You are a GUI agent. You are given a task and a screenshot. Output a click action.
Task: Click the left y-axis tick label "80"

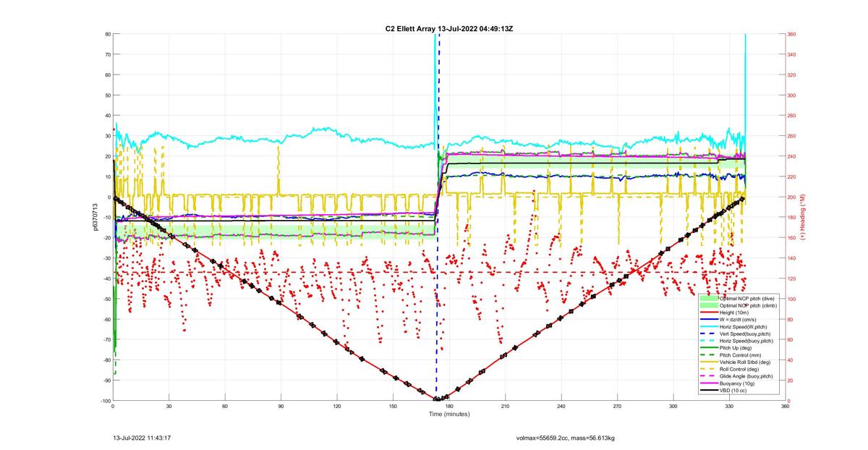tap(107, 34)
